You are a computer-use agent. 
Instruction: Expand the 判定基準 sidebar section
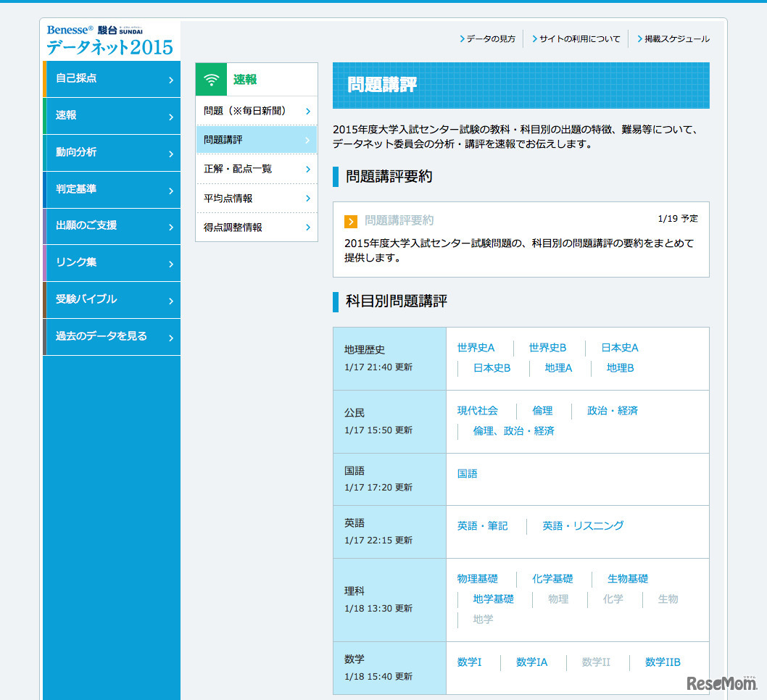pos(111,190)
